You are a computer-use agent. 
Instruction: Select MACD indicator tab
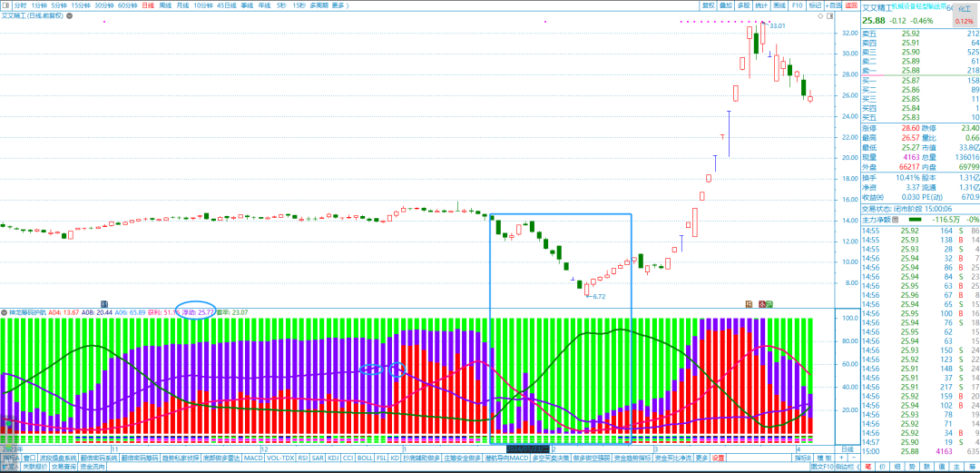pos(253,458)
